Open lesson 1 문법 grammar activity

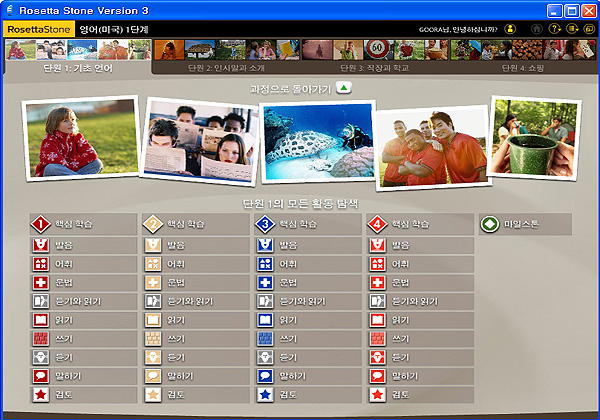[83, 283]
